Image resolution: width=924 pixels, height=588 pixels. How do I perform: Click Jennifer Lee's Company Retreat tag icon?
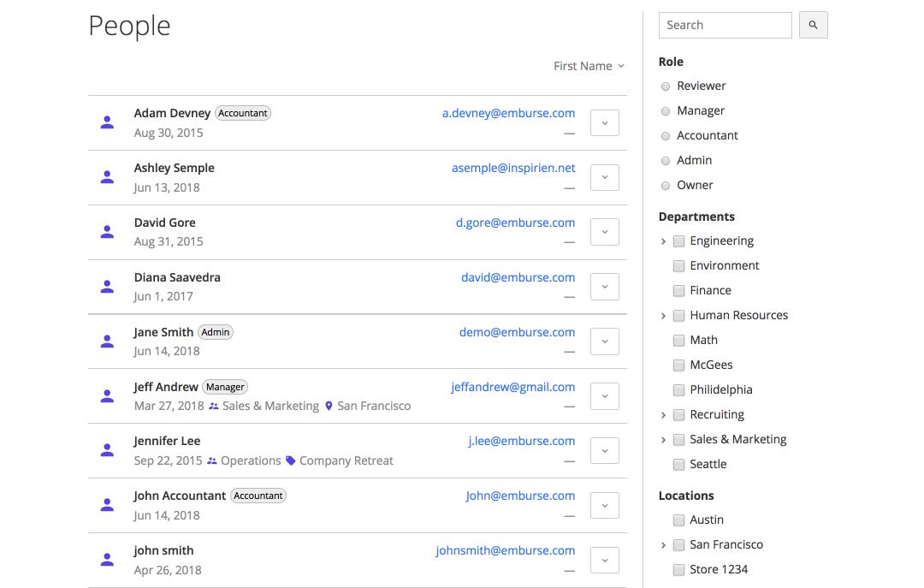click(x=291, y=460)
